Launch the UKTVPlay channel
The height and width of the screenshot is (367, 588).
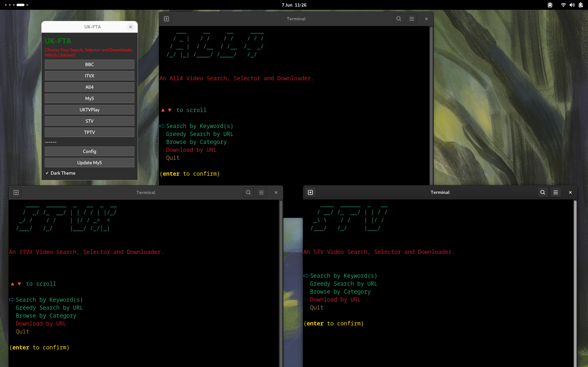[89, 110]
